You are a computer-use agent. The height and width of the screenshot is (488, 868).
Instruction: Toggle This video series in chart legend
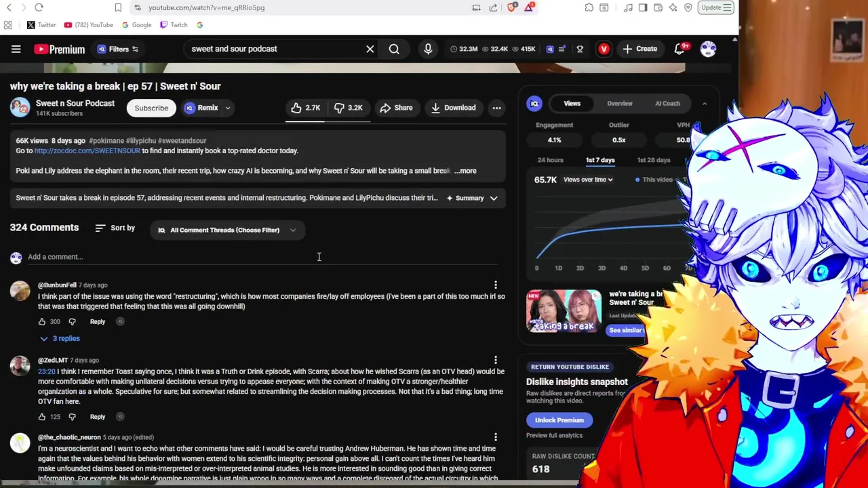pos(654,180)
